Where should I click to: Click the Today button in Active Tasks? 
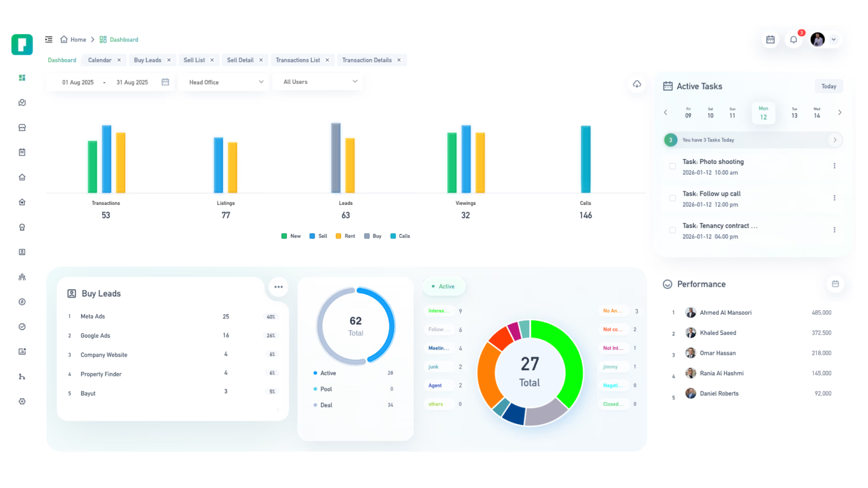829,86
